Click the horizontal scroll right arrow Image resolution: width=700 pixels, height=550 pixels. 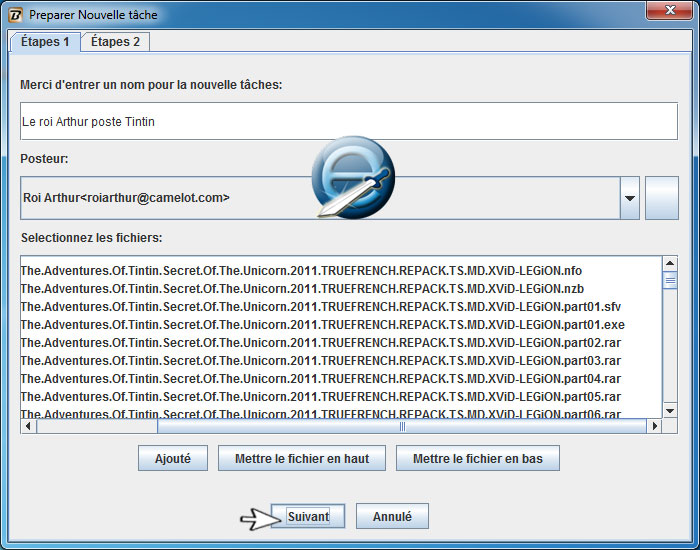coord(654,426)
